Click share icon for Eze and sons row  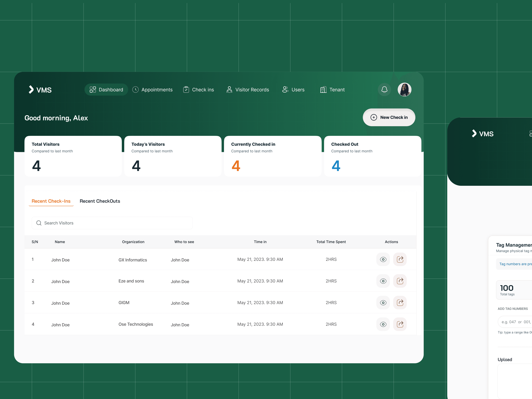(x=400, y=281)
